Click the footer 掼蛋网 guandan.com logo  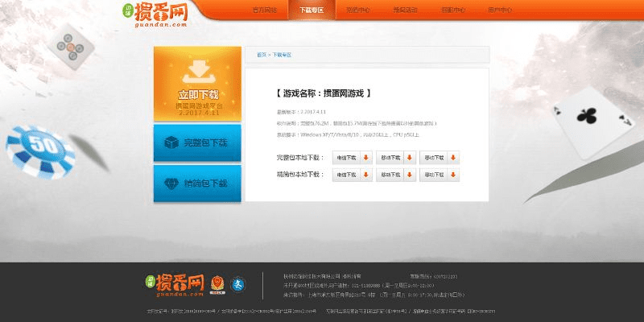pos(175,285)
